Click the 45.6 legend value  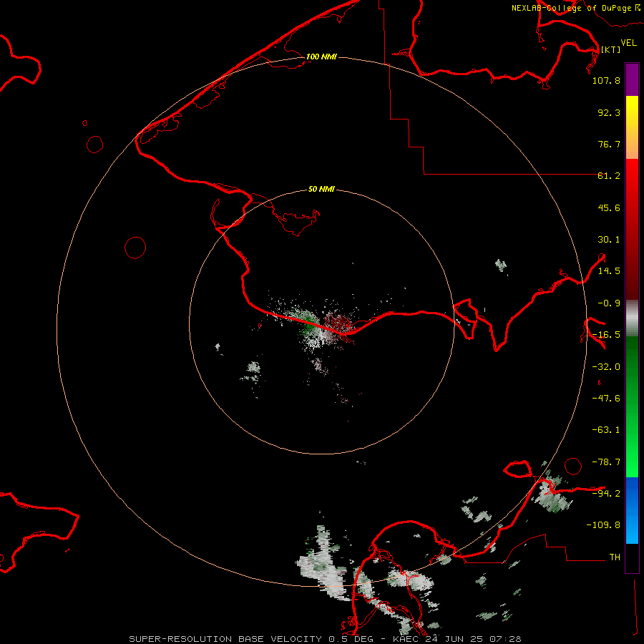[609, 208]
